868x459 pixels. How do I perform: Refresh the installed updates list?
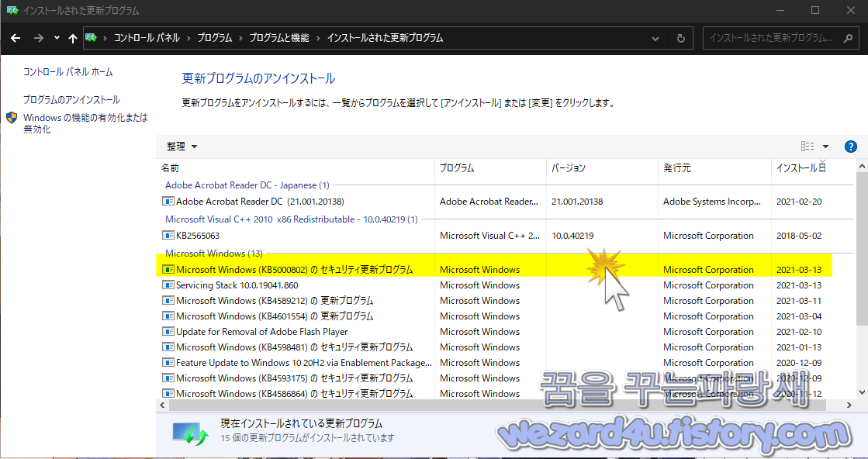(681, 38)
